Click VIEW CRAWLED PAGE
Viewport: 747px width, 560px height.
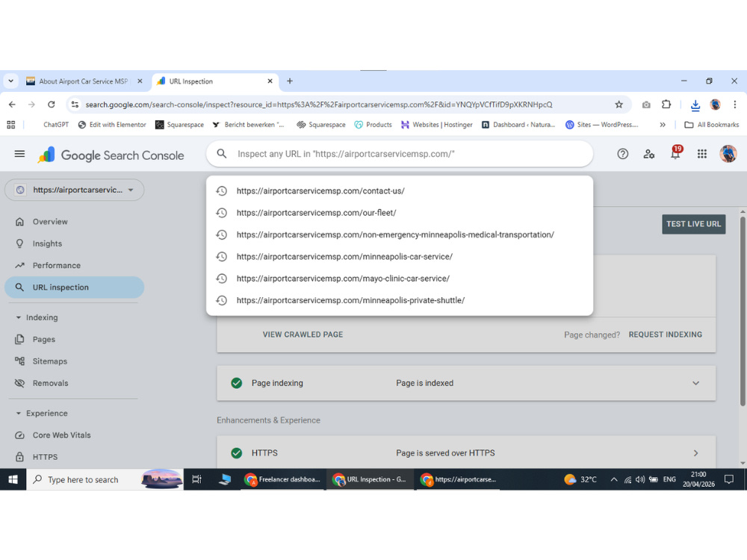[x=303, y=335]
